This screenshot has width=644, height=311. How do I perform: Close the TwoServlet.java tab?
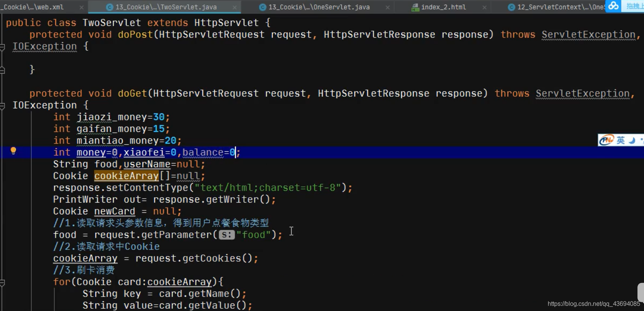pos(235,7)
